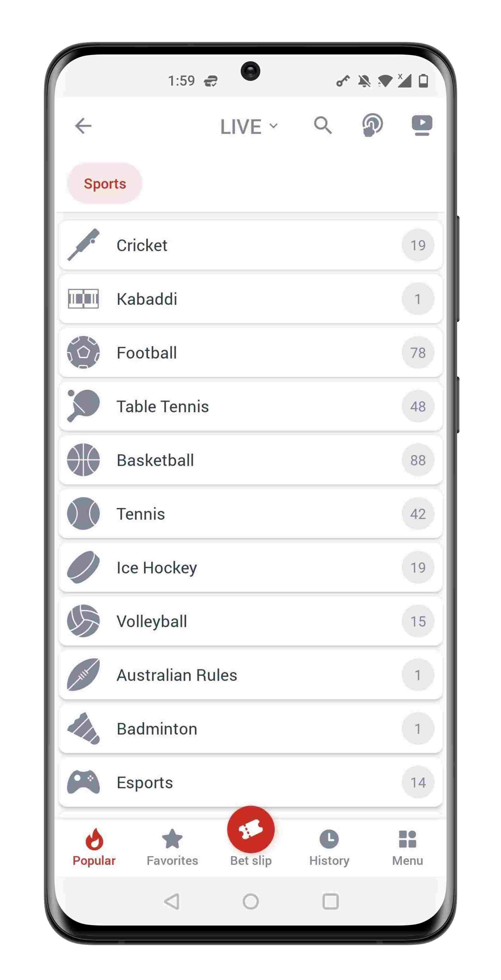501x980 pixels.
Task: Deselect the Sports filter chip
Action: click(x=105, y=183)
